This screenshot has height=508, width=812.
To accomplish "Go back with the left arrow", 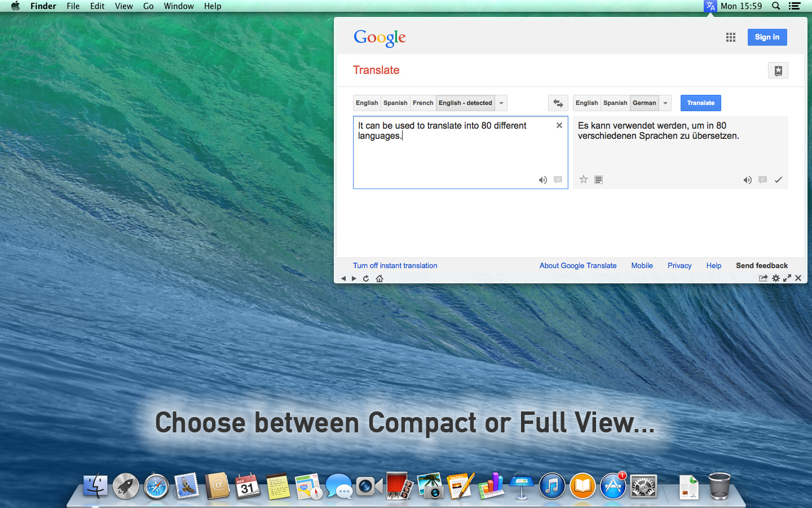I will (343, 278).
